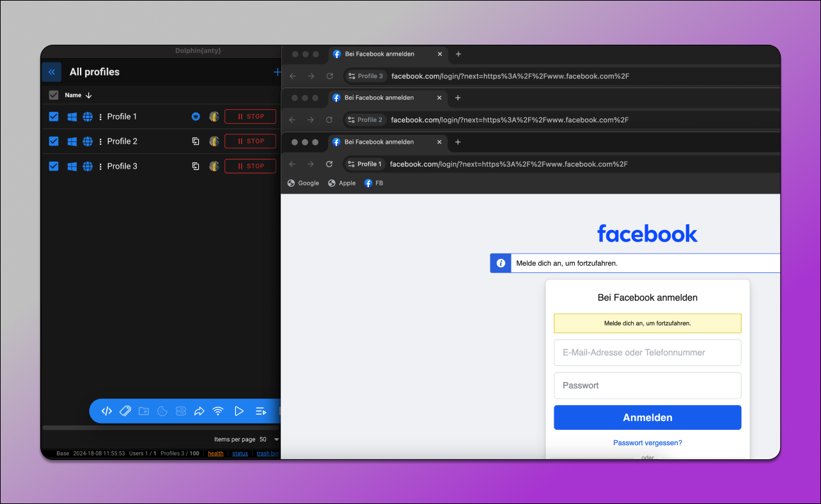Reload the page in the Profile 2 browser window
The height and width of the screenshot is (504, 821).
coord(329,120)
